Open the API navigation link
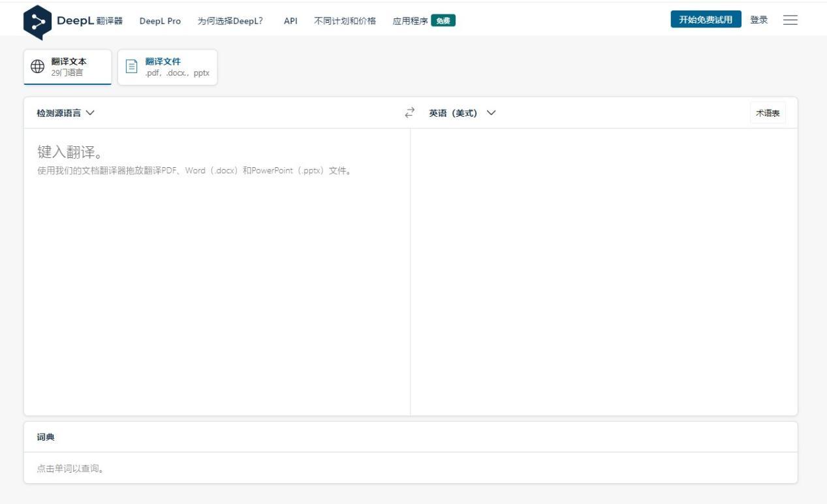Screen dimensions: 827x504 pos(290,21)
